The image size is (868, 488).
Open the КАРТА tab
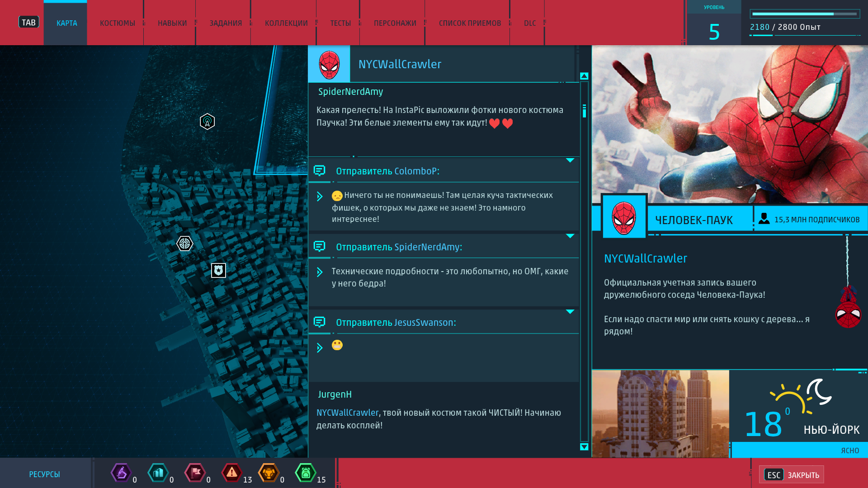pos(66,23)
